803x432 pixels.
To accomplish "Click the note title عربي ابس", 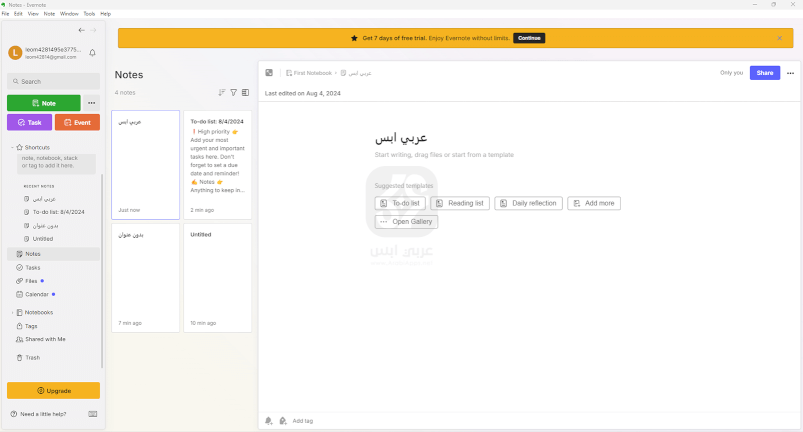I will [x=401, y=138].
